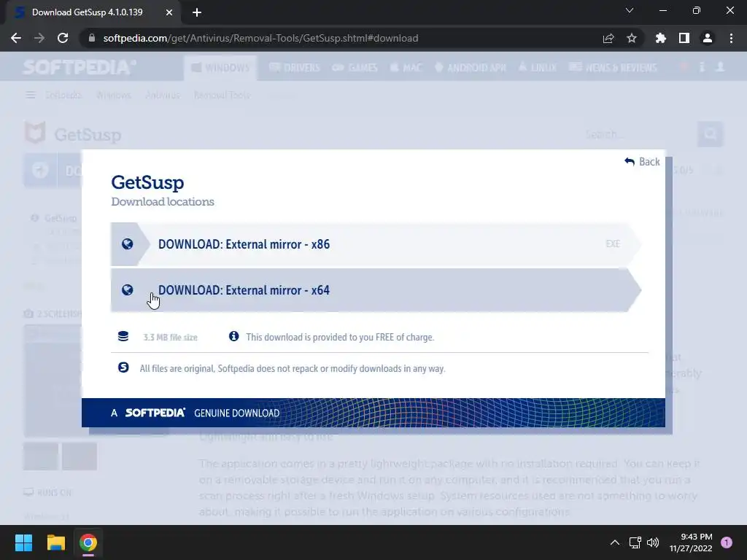Open the Softpedia Linux section
The height and width of the screenshot is (560, 747).
[538, 68]
